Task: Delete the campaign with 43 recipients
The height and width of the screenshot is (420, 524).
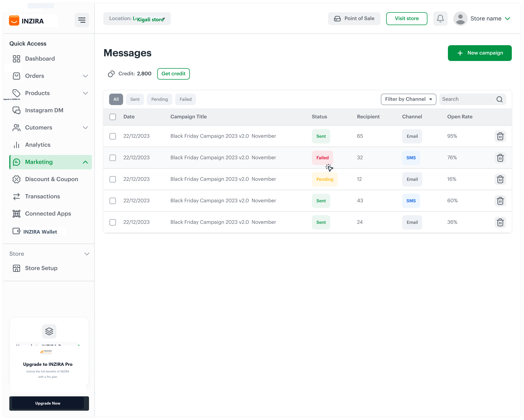Action: pyautogui.click(x=500, y=201)
